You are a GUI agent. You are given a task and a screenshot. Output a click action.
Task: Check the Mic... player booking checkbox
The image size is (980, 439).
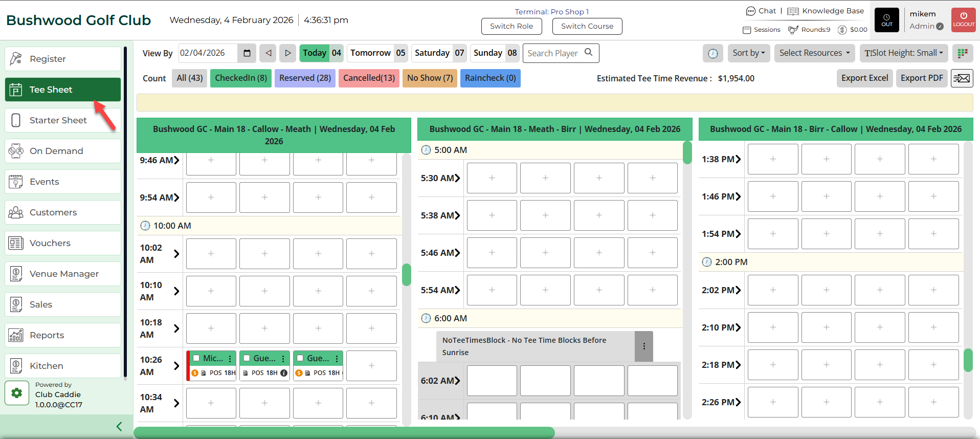coord(196,358)
